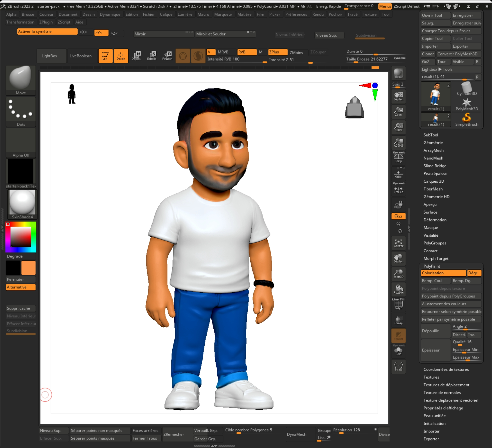The image size is (492, 448).
Task: Click the Grille floor grid icon
Action: pyautogui.click(x=398, y=174)
